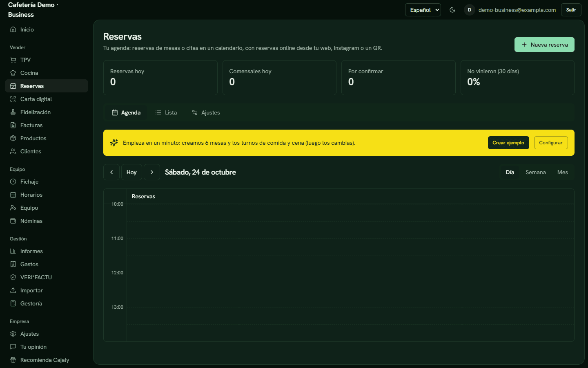The image size is (588, 368).
Task: Jump to today with Hoy button
Action: [x=131, y=172]
